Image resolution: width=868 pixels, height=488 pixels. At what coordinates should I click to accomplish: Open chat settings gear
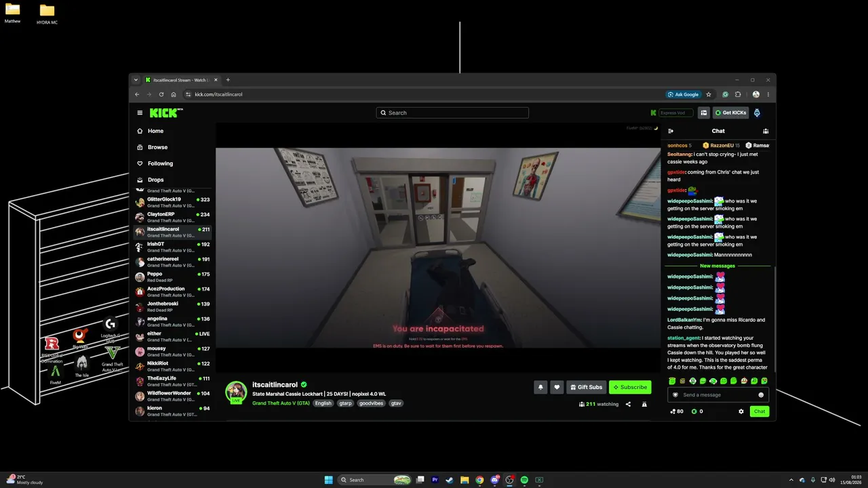pyautogui.click(x=741, y=411)
